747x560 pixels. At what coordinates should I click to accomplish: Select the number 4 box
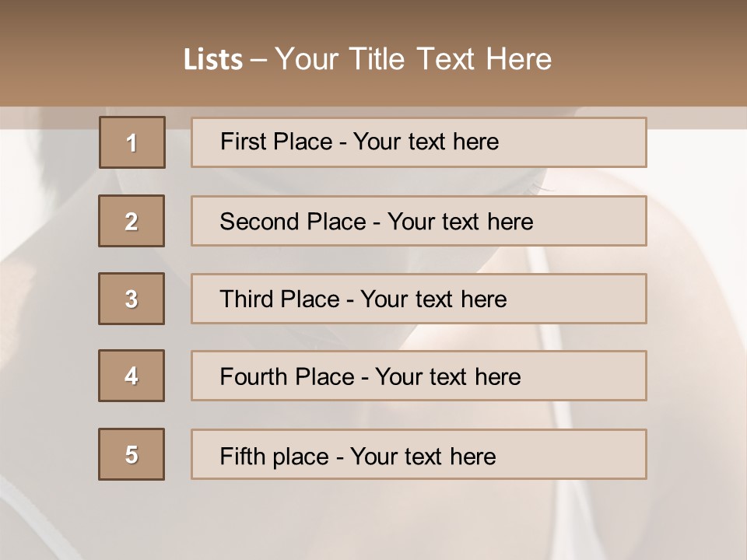tap(132, 376)
